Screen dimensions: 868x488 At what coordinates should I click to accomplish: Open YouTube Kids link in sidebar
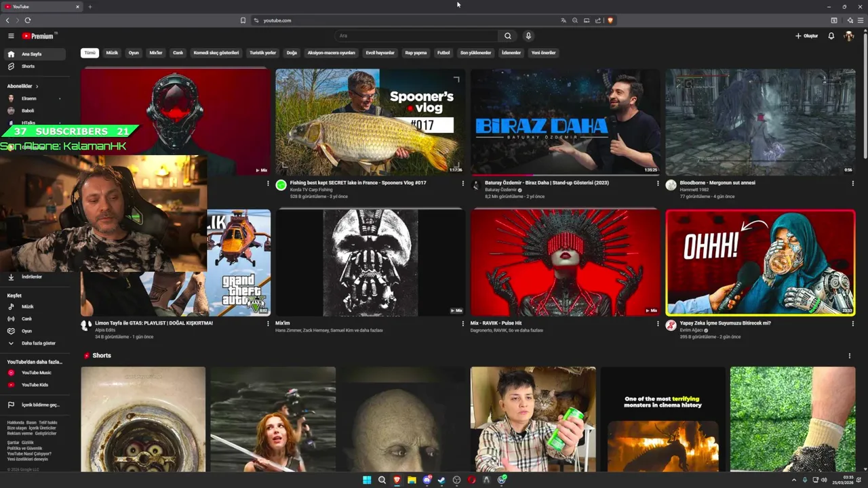(35, 385)
